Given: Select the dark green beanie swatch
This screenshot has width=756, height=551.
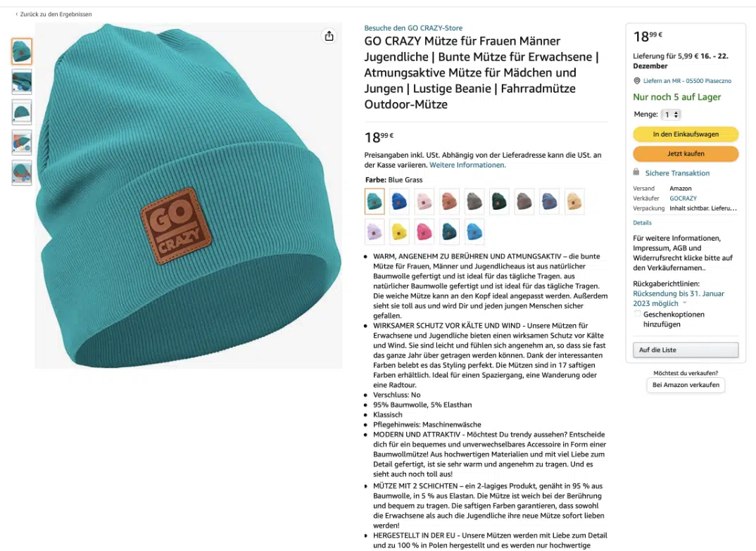Looking at the screenshot, I should 499,201.
